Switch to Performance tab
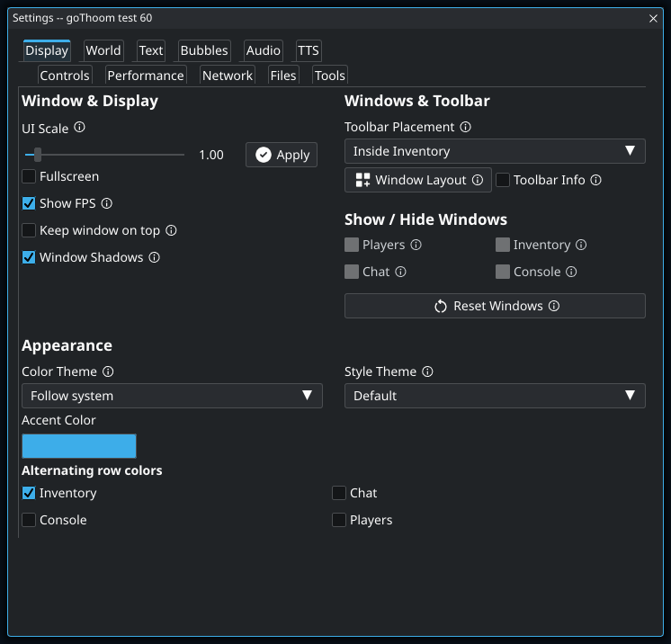Screen dimensions: 671x644 146,76
